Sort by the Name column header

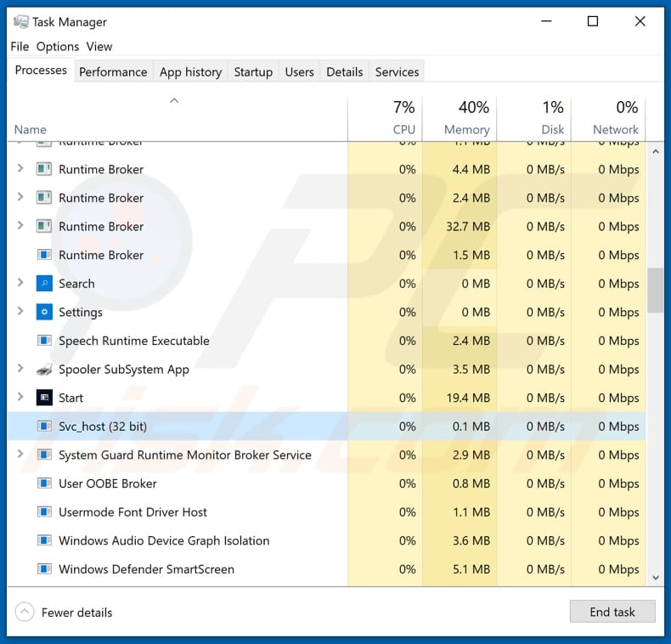coord(178,119)
